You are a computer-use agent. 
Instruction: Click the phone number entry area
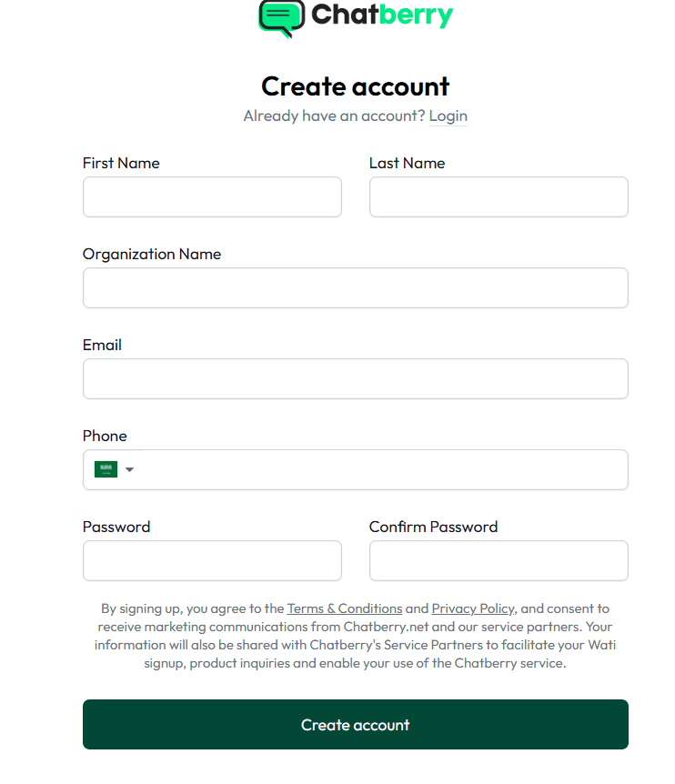tap(382, 469)
